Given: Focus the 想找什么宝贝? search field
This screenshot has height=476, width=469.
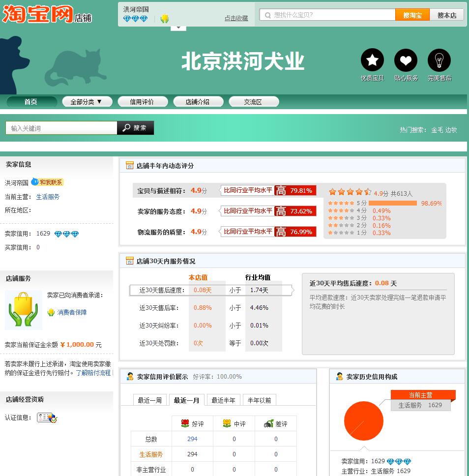Looking at the screenshot, I should (x=327, y=15).
